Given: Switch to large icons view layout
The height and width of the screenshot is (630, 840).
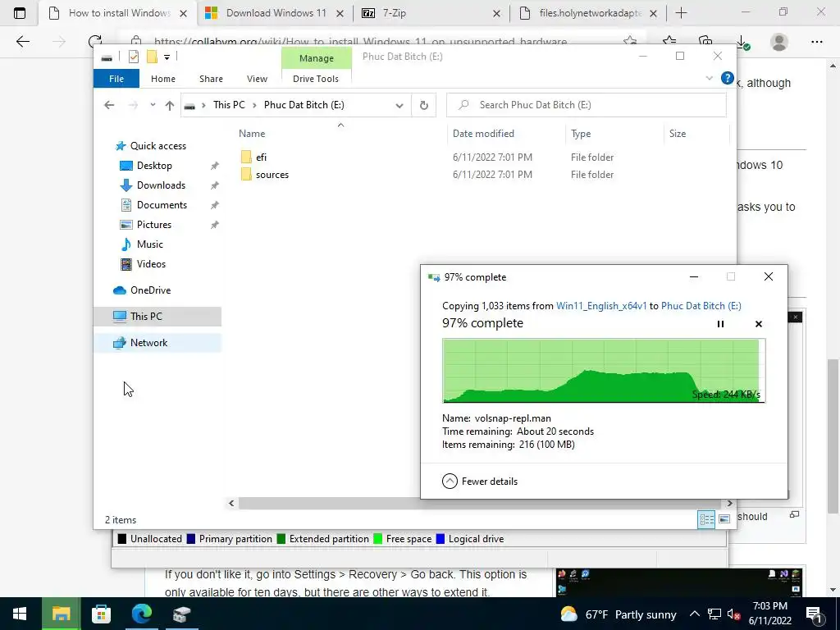Looking at the screenshot, I should pos(724,519).
